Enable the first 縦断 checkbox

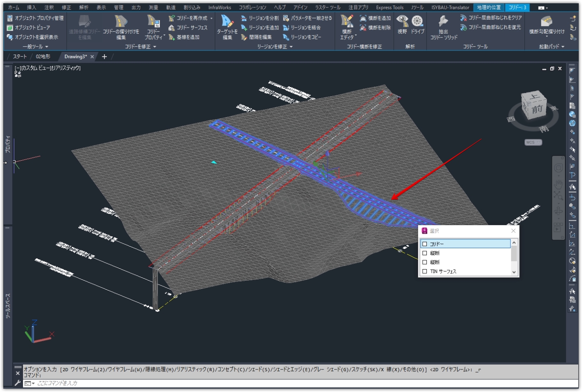(424, 253)
